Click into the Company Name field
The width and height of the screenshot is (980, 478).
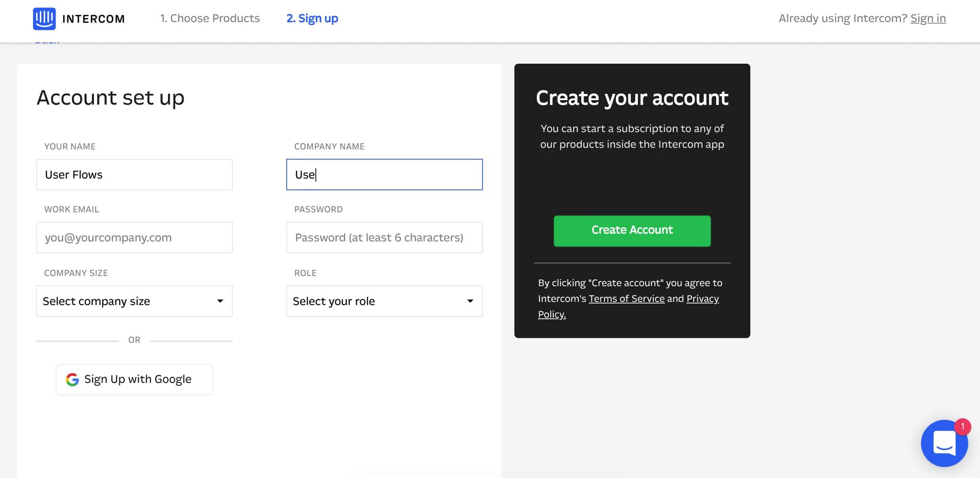384,175
